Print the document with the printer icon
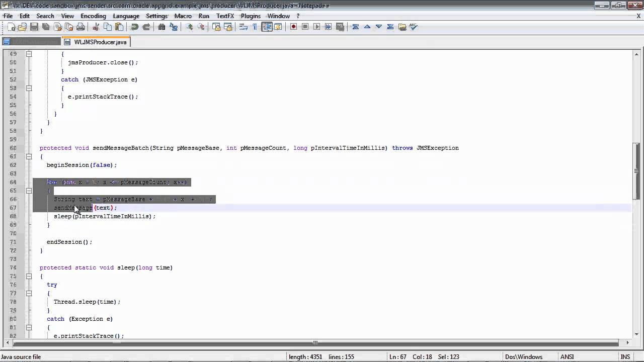 pos(80,27)
